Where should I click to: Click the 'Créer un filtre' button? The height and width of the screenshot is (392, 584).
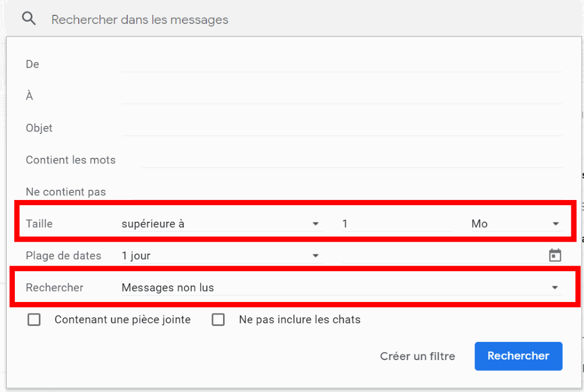point(417,356)
